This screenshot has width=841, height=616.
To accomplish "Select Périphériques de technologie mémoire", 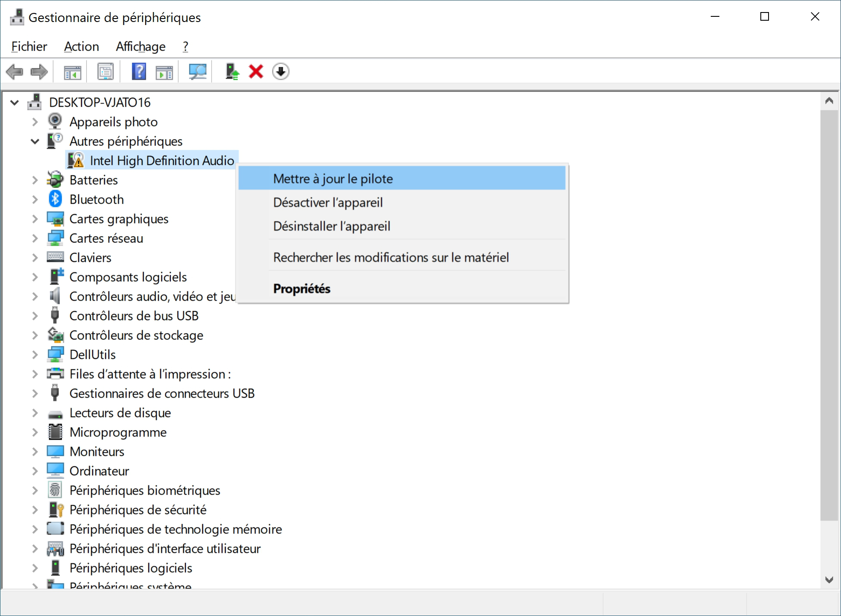I will coord(176,529).
